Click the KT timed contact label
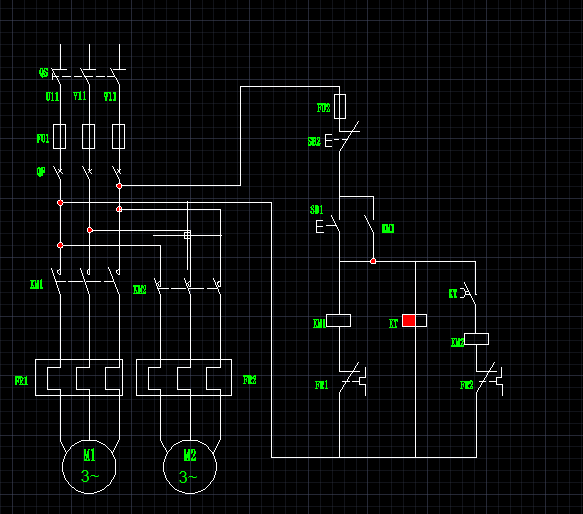 (x=452, y=293)
